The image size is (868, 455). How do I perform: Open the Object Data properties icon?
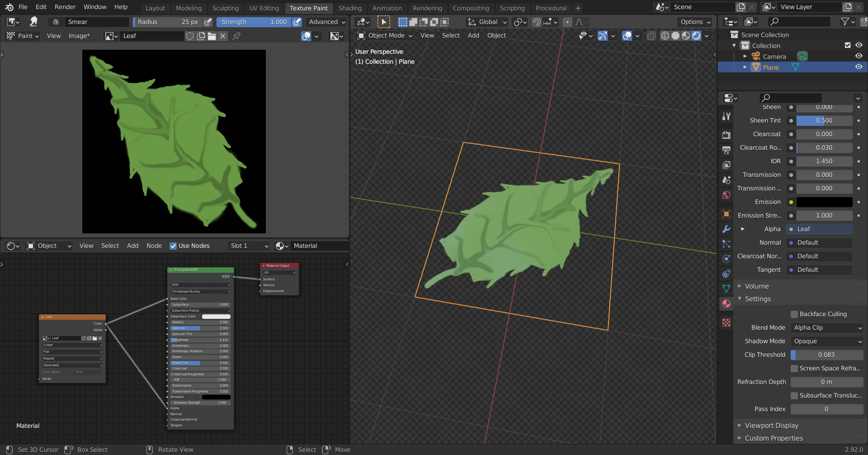tap(726, 289)
